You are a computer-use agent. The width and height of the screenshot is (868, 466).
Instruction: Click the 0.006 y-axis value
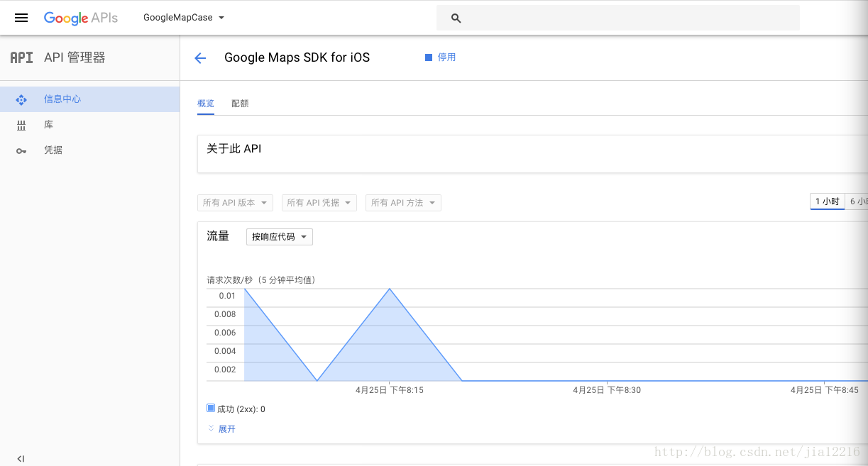(x=225, y=333)
